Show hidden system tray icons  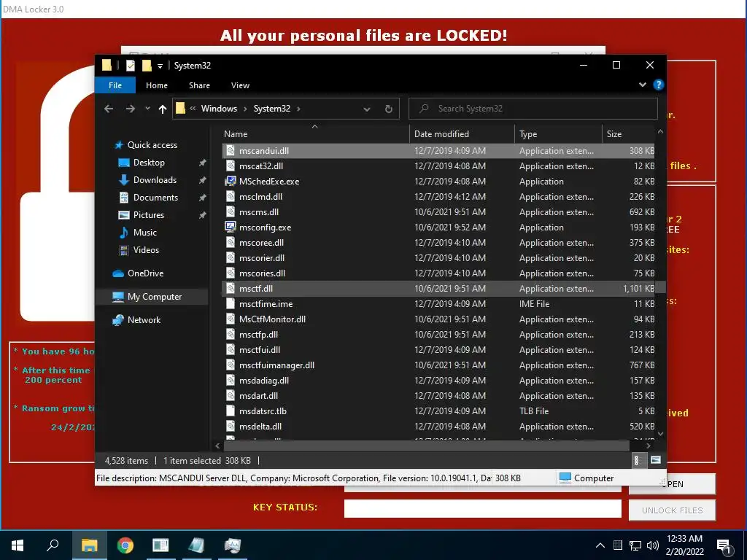600,545
